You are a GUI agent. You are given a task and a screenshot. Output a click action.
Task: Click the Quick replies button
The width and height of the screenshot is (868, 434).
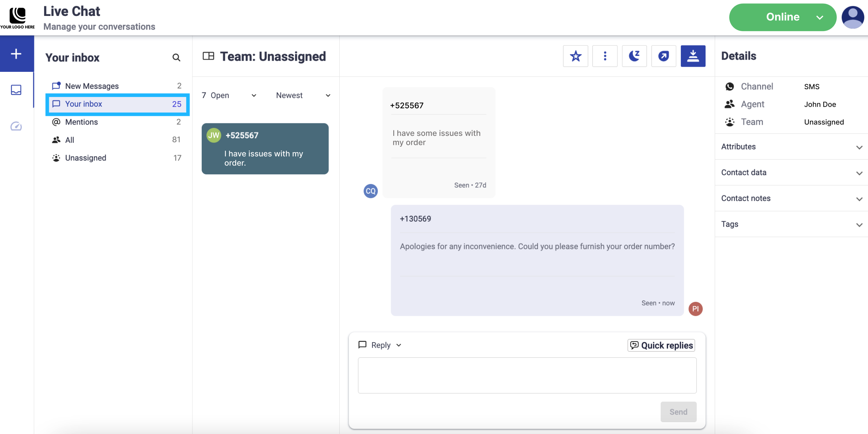pyautogui.click(x=661, y=345)
